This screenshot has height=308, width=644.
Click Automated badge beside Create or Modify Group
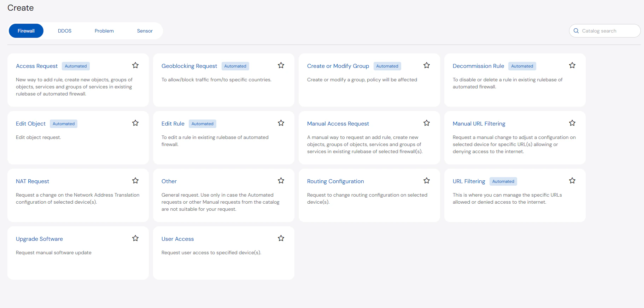click(387, 66)
